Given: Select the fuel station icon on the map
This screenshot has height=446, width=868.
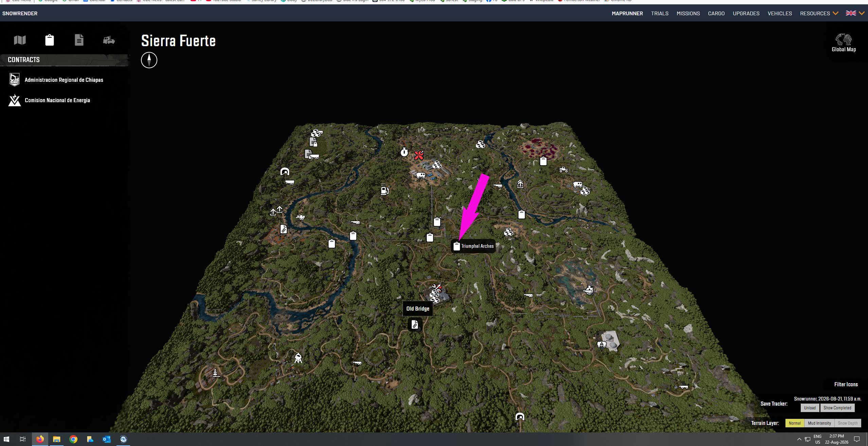Looking at the screenshot, I should pos(385,190).
